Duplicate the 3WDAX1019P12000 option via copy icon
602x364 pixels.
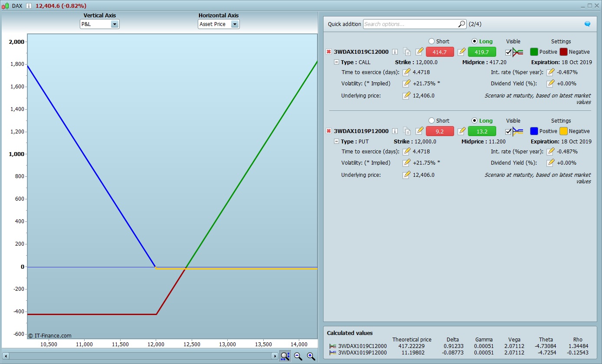tap(407, 131)
